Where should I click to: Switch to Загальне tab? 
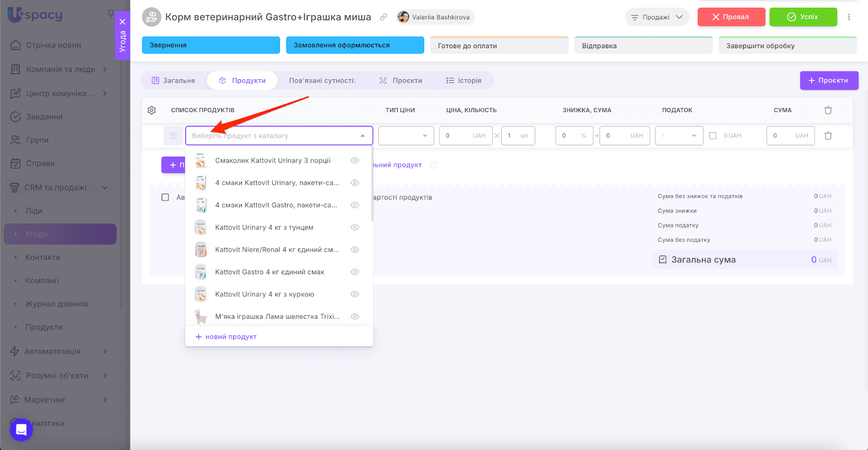pyautogui.click(x=174, y=81)
